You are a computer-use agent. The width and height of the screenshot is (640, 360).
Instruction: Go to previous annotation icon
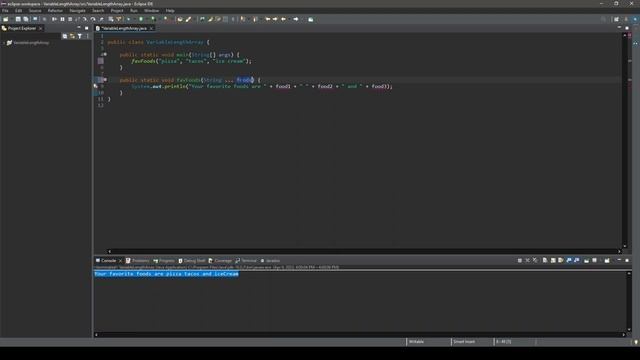click(x=256, y=19)
